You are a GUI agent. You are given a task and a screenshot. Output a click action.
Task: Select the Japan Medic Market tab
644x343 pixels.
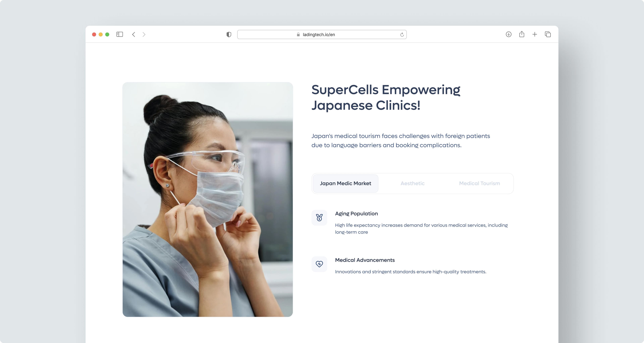click(345, 183)
